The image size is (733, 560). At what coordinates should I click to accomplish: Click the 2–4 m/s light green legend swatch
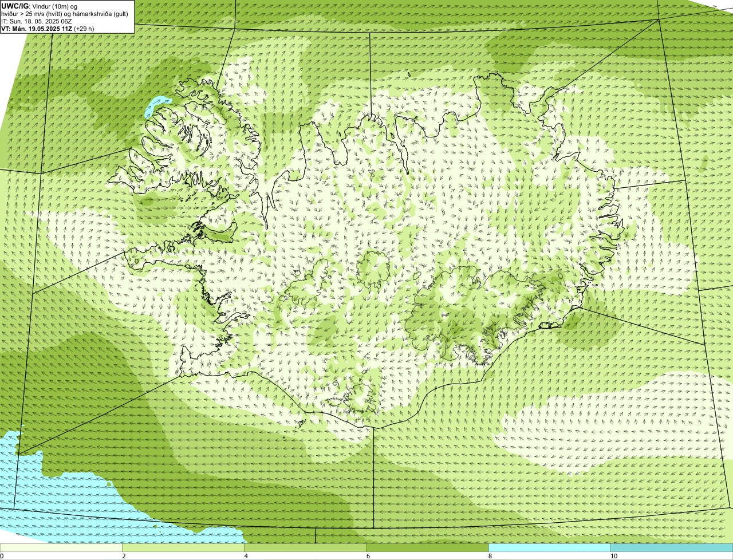point(183,548)
